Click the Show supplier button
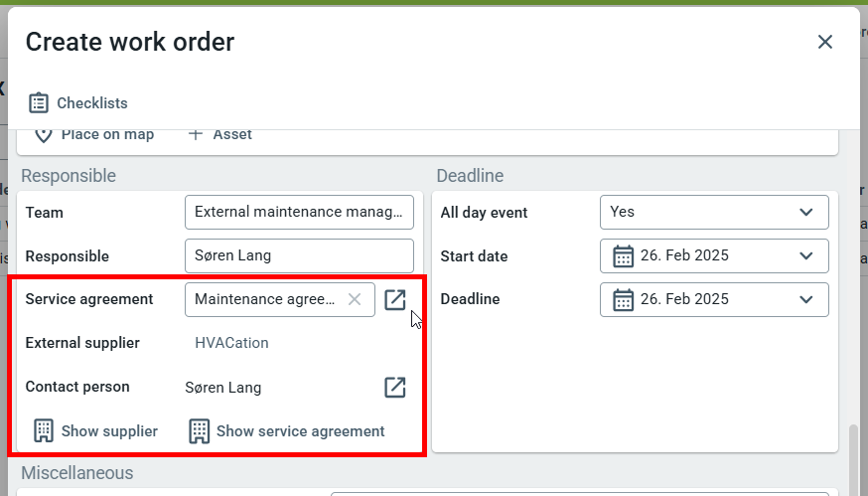 tap(95, 431)
